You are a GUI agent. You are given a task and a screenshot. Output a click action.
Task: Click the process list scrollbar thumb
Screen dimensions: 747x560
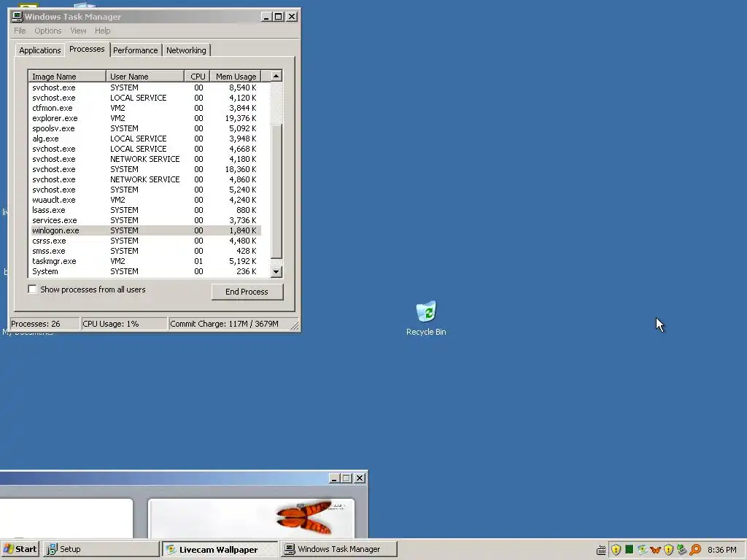(x=276, y=192)
